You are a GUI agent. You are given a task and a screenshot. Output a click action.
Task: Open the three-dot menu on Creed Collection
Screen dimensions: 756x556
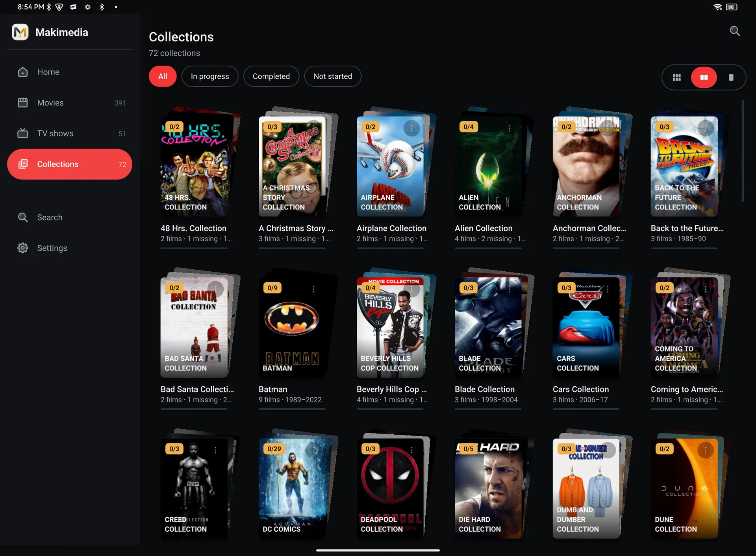click(215, 450)
